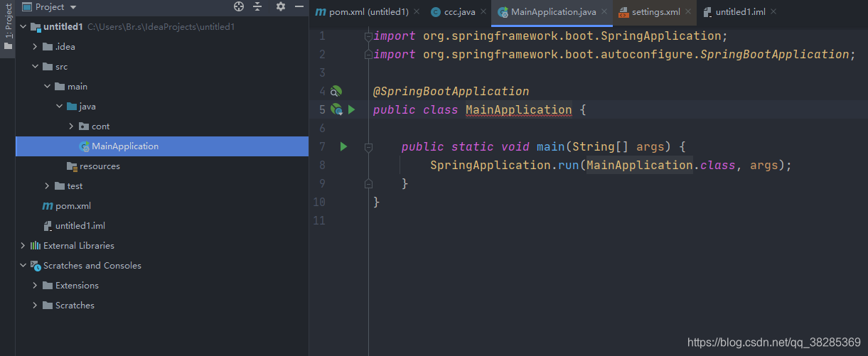Click the External Libraries icon
868x356 pixels.
pos(35,246)
